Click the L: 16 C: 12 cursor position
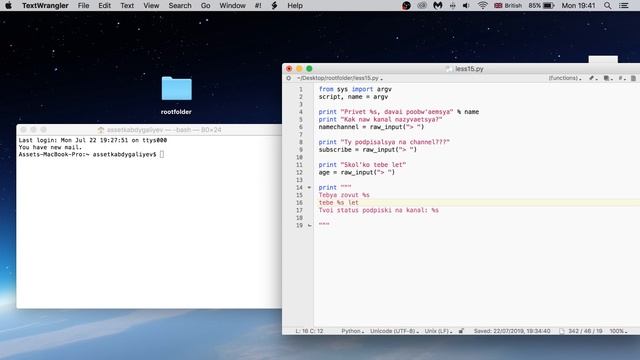640x360 pixels. pos(309,331)
